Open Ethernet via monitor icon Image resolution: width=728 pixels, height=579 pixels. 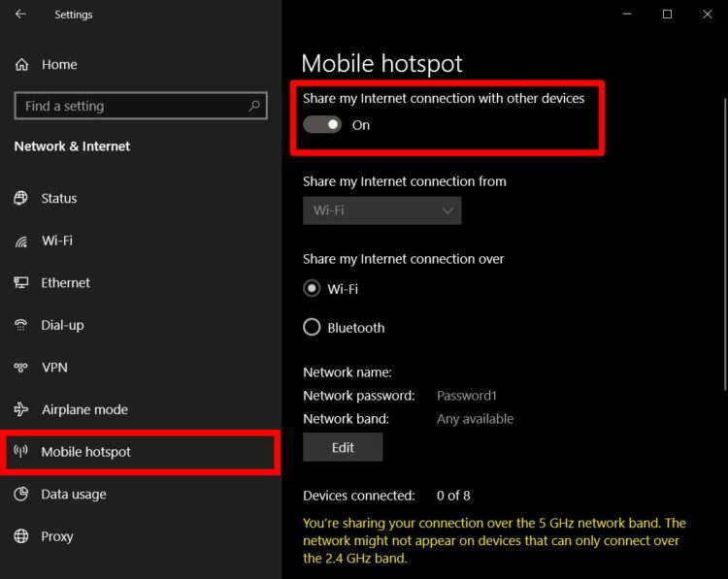pyautogui.click(x=21, y=282)
